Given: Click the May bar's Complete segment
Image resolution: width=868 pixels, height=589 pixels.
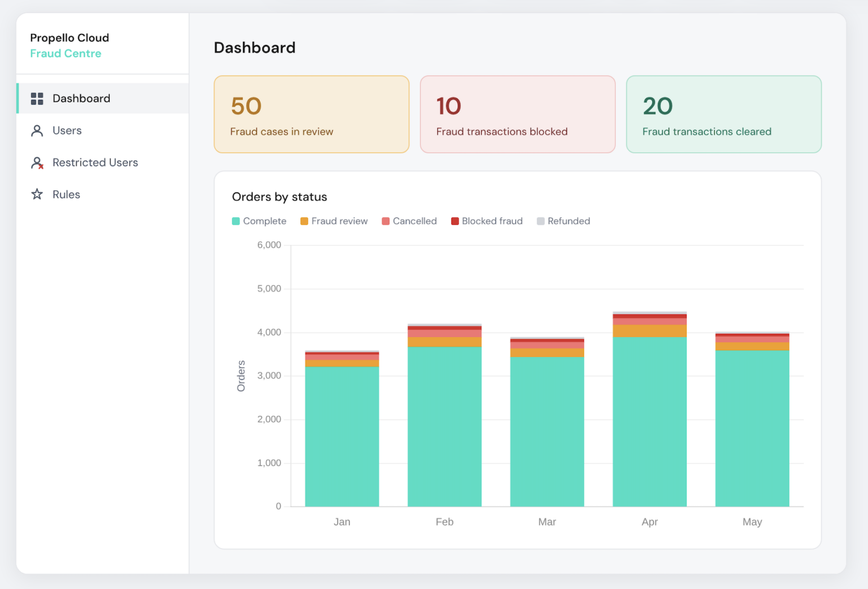Looking at the screenshot, I should coord(752,428).
